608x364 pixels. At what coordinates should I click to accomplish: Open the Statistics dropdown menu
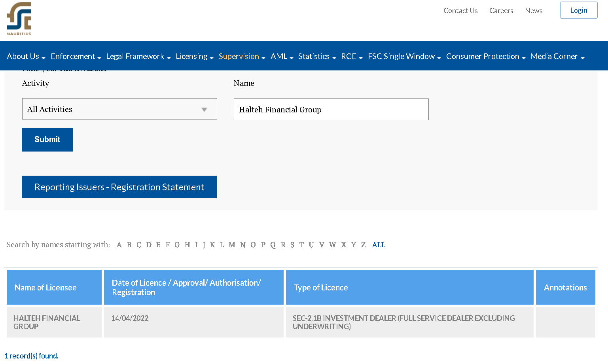tap(317, 57)
